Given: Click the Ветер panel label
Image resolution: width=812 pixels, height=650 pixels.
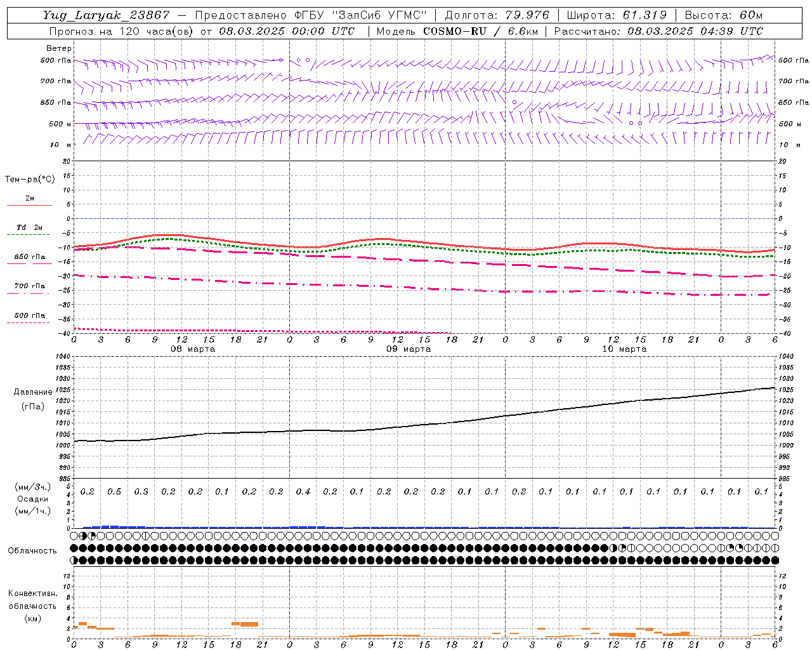Looking at the screenshot, I should (58, 48).
